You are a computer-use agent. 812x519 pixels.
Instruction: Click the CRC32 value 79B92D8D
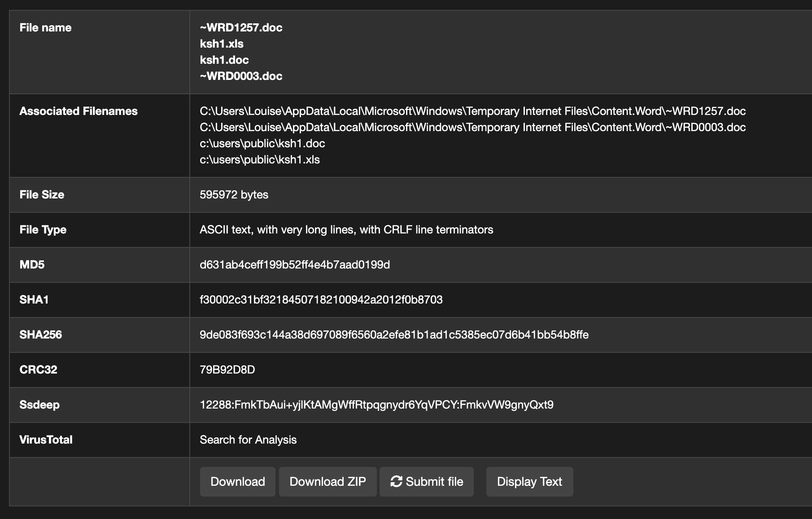click(227, 369)
